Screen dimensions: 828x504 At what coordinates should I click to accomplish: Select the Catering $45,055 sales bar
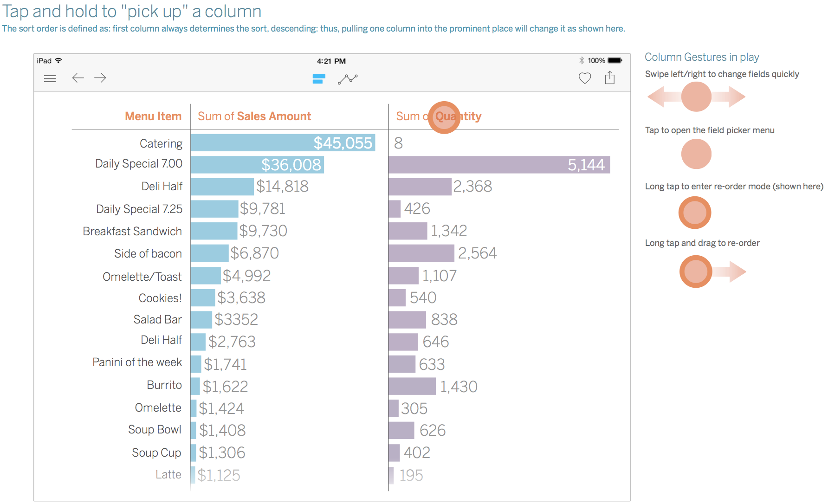click(283, 143)
